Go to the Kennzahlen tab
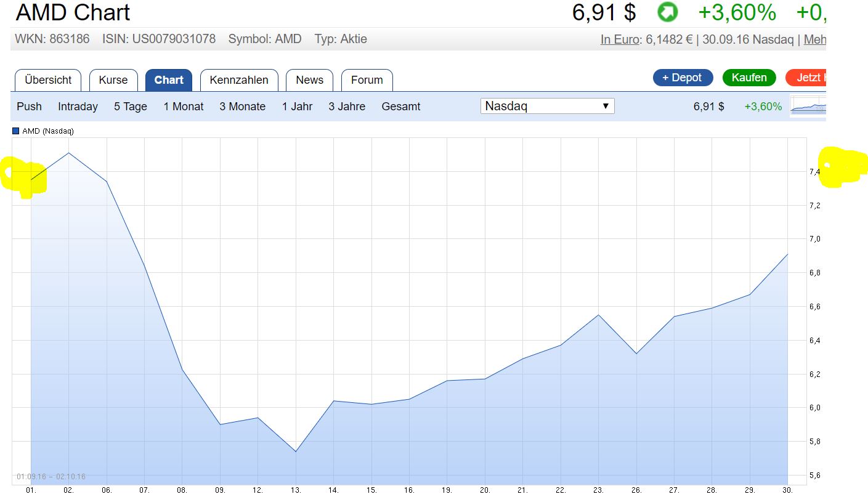 click(239, 80)
